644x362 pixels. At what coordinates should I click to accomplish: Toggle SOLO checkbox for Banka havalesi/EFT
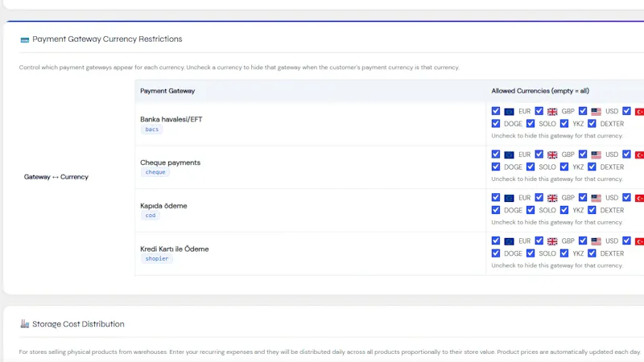click(x=530, y=123)
